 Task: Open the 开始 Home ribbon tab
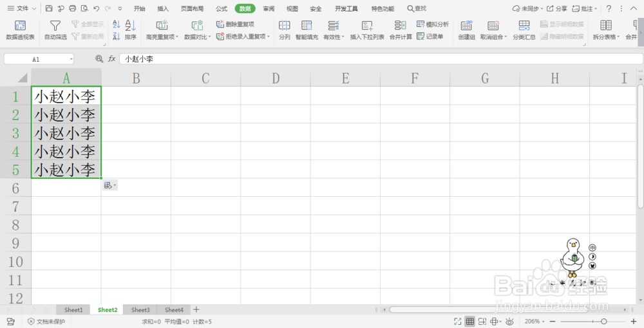tap(139, 8)
